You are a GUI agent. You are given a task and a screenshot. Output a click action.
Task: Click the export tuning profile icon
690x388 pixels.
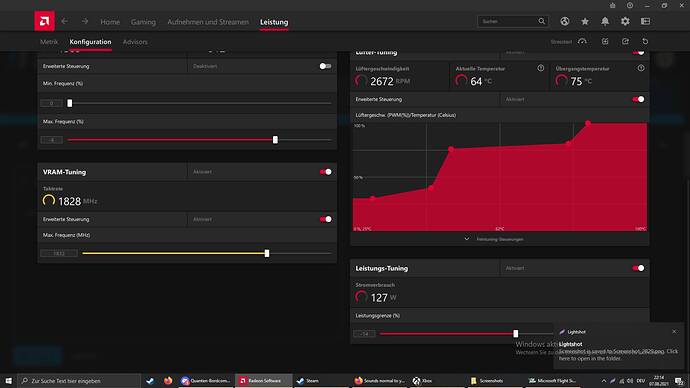(625, 41)
